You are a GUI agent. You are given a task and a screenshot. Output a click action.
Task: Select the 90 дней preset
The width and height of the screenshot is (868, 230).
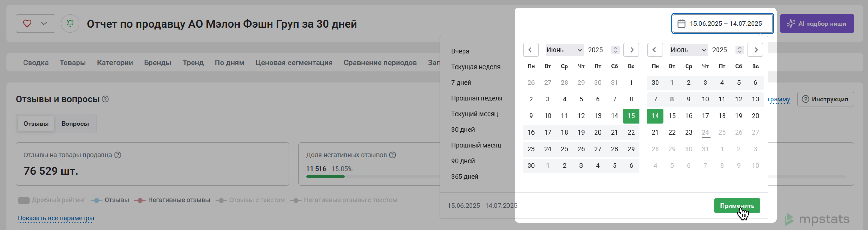coord(463,161)
